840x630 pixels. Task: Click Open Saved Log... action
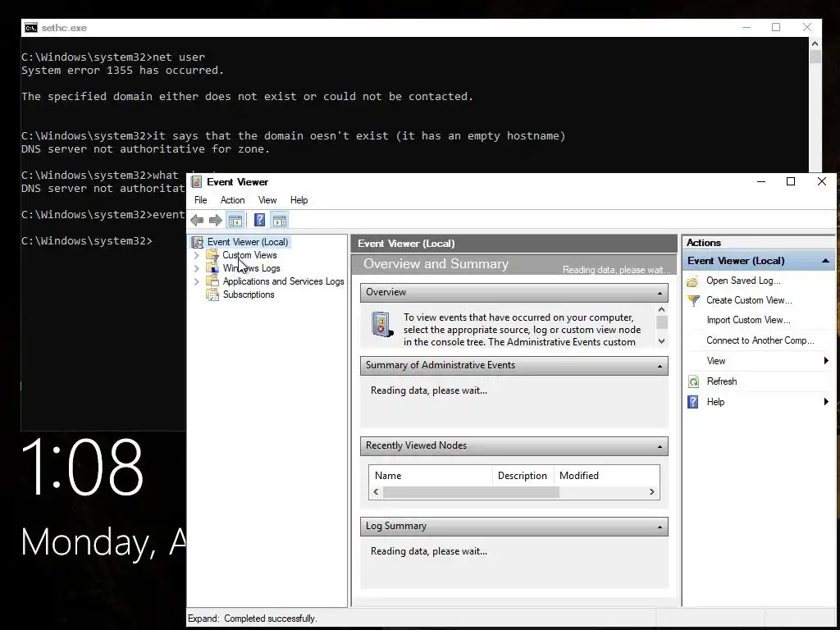point(743,281)
